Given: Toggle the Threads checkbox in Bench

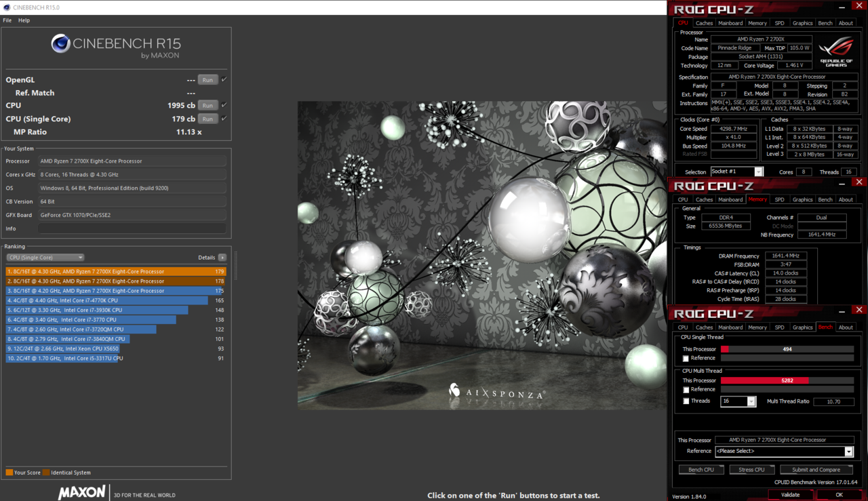Looking at the screenshot, I should click(686, 401).
